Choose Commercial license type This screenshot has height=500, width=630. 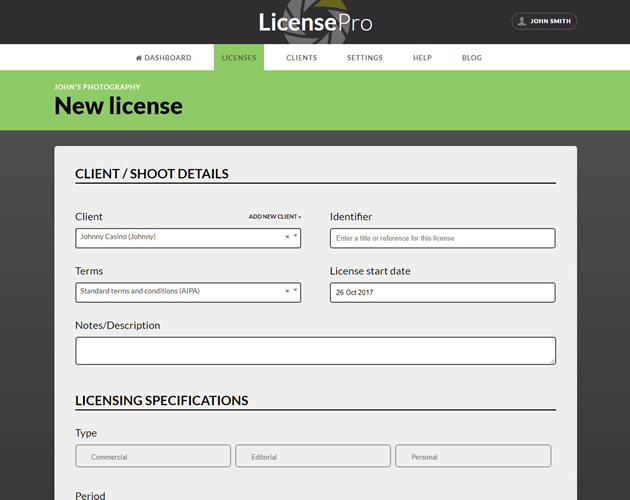click(153, 456)
